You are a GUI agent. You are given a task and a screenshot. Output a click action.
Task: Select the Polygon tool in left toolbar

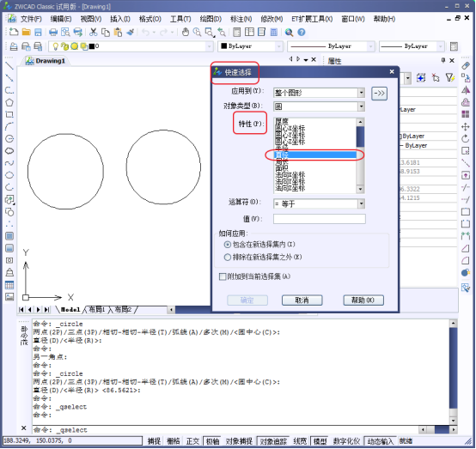(x=9, y=102)
